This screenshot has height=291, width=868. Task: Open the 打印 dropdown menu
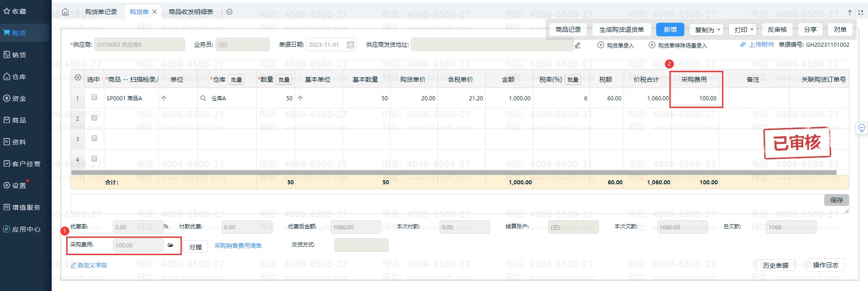pos(744,30)
